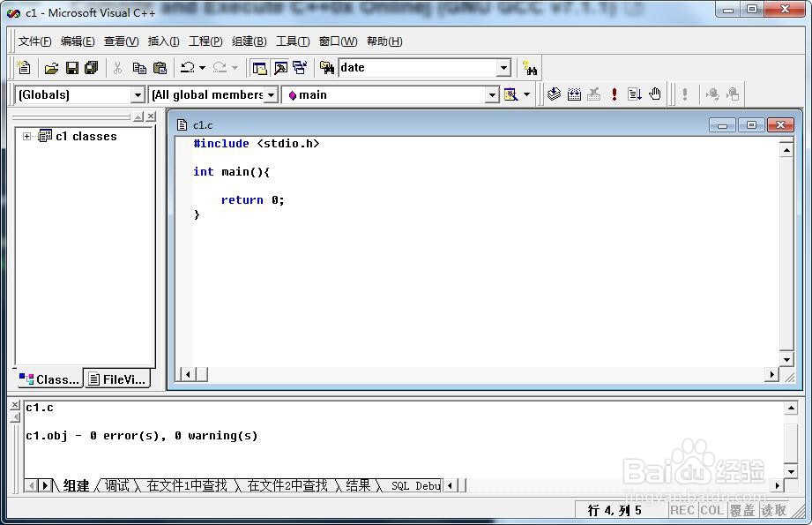Click the editor horizontal scroll left arrow
The width and height of the screenshot is (812, 525).
point(188,374)
